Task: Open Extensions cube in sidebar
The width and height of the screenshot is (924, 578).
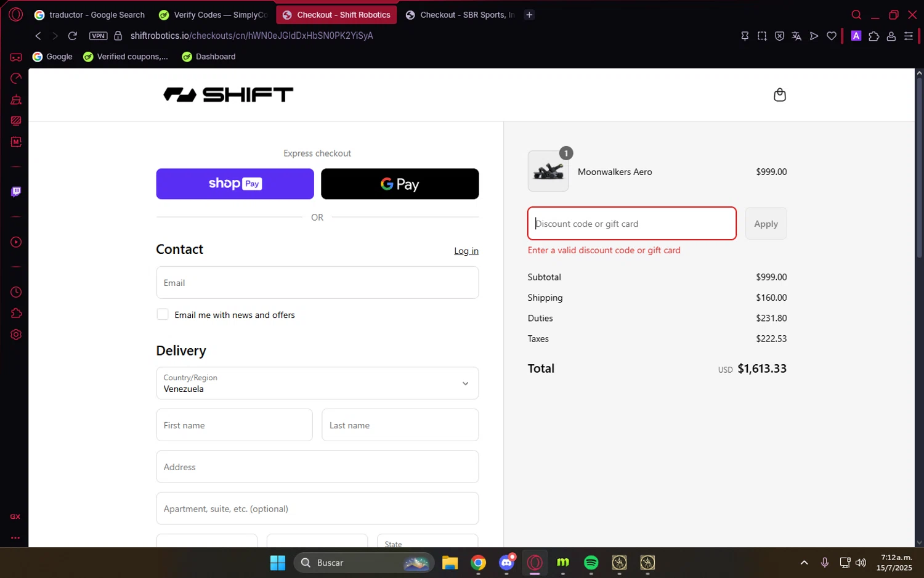Action: [16, 313]
